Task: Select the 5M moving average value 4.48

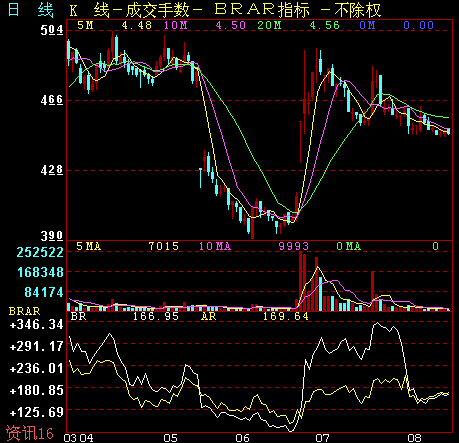Action: [x=137, y=25]
